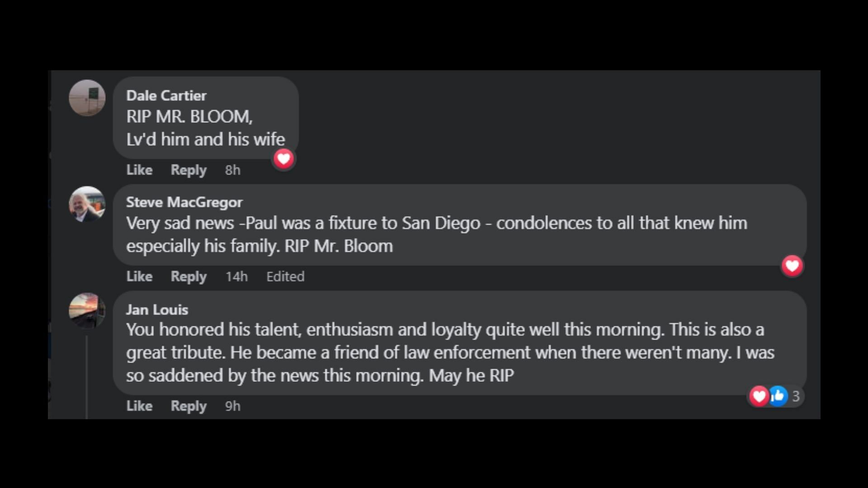The height and width of the screenshot is (488, 868).
Task: Open Jan Louis's profile picture
Action: (87, 311)
